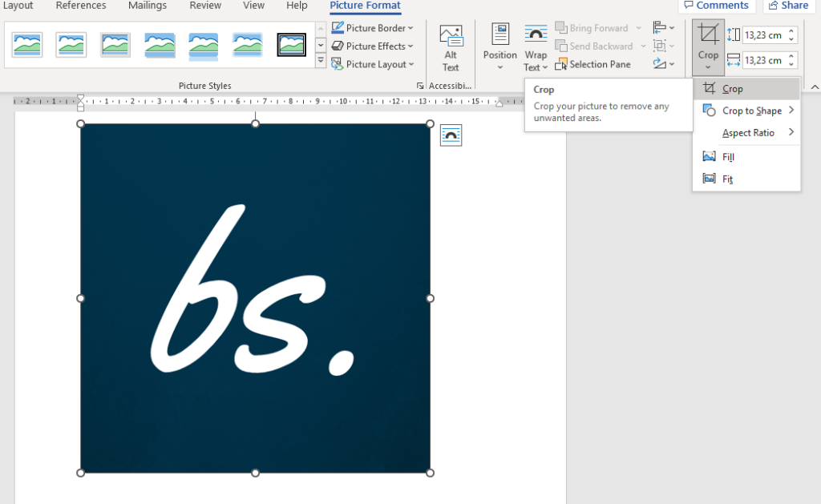Expand the Aspect Ratio submenu
The width and height of the screenshot is (821, 504).
pyautogui.click(x=746, y=133)
